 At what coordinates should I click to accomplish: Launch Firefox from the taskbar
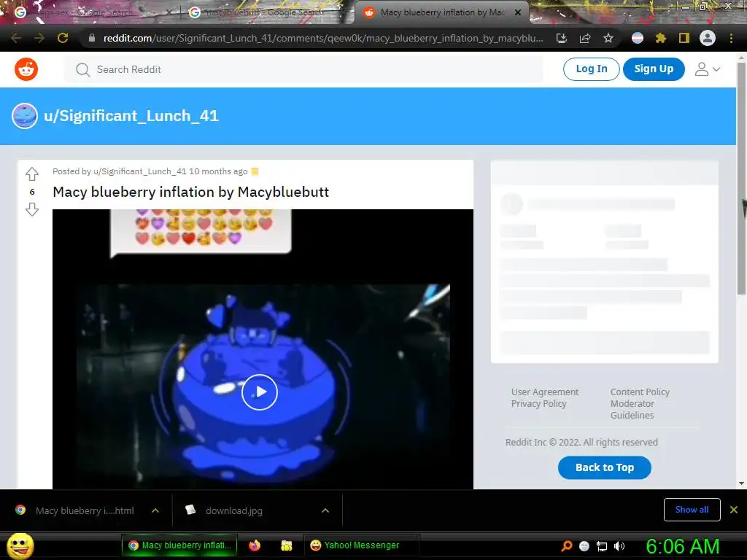[255, 545]
